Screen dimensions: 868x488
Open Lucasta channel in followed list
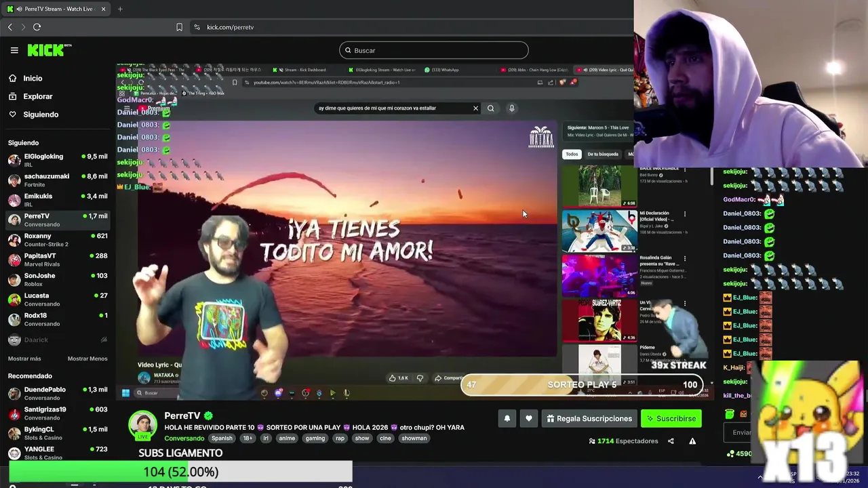[58, 299]
